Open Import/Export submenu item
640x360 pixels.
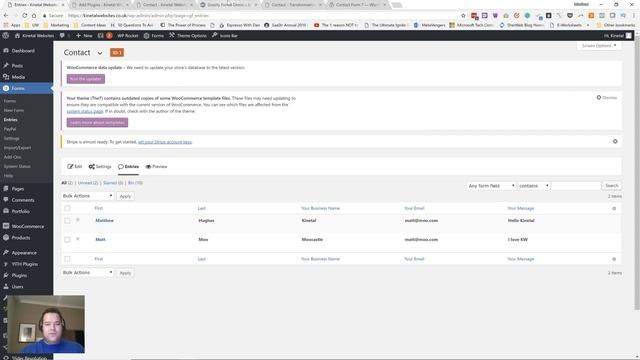[x=17, y=148]
